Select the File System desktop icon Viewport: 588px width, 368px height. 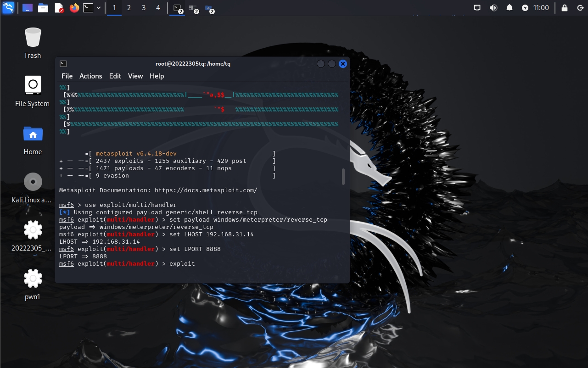(x=33, y=91)
